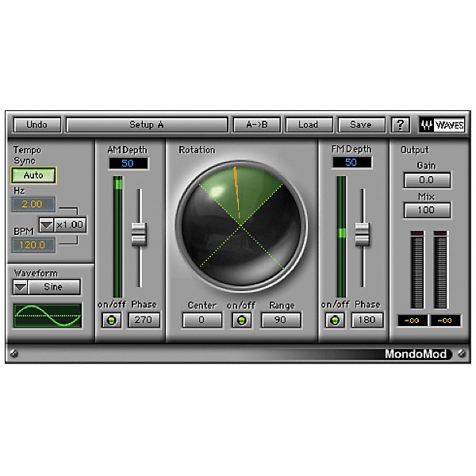This screenshot has width=476, height=476.
Task: Click the FM Depth meter bar
Action: tap(341, 236)
